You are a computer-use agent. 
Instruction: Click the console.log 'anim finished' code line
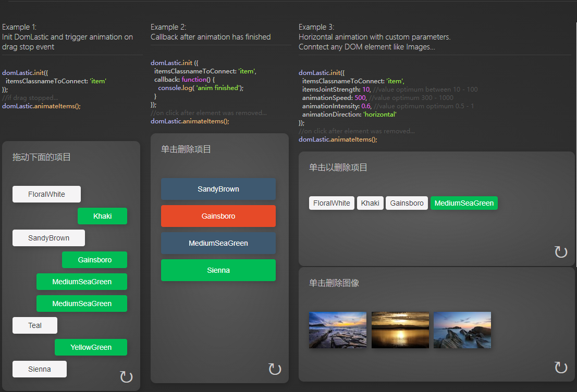(201, 88)
